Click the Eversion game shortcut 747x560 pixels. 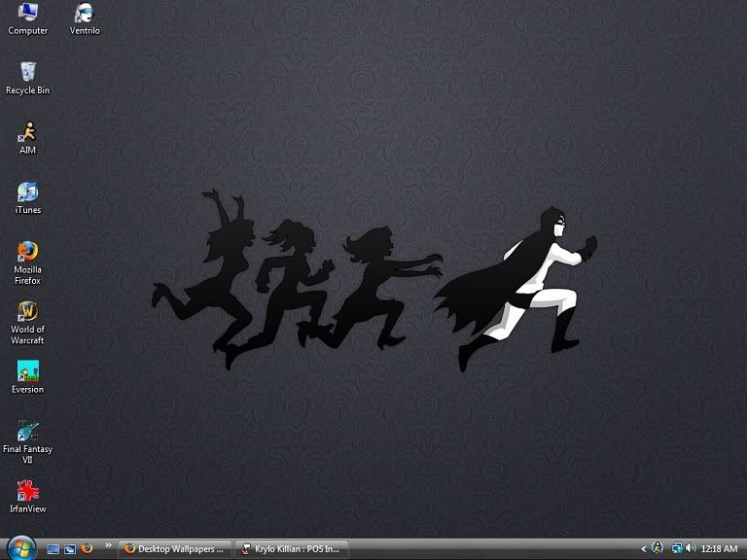27,377
